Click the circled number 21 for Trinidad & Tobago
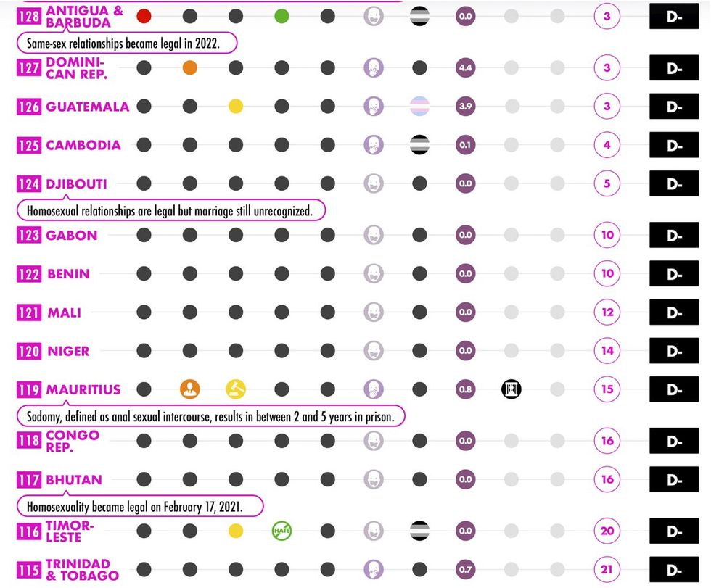This screenshot has width=711, height=588. (x=607, y=569)
